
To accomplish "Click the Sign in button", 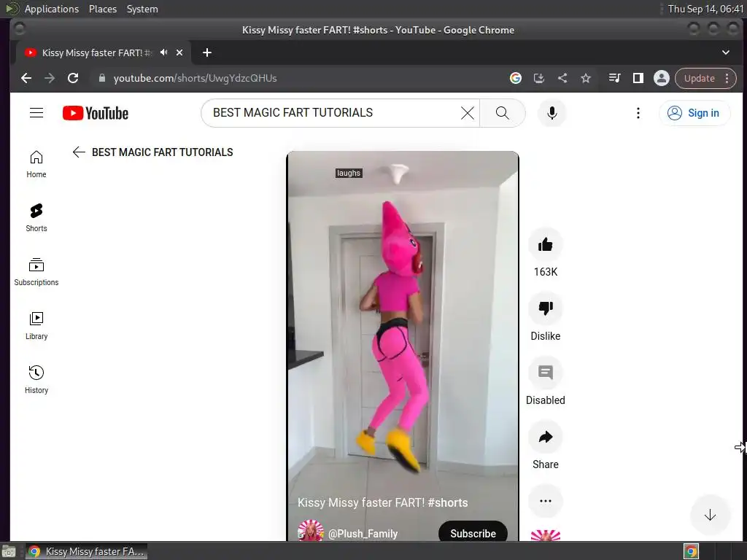I will (x=694, y=113).
